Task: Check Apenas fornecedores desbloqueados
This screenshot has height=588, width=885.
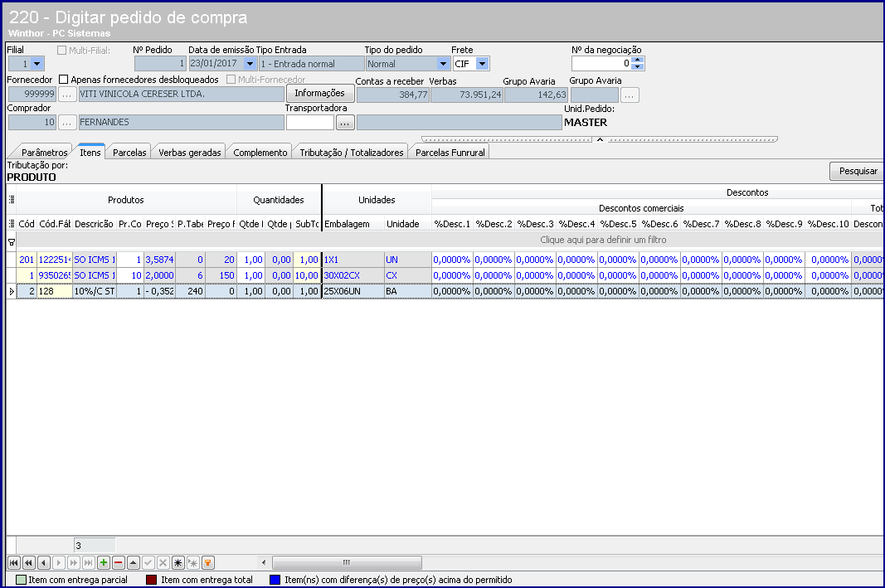Action: (x=64, y=80)
